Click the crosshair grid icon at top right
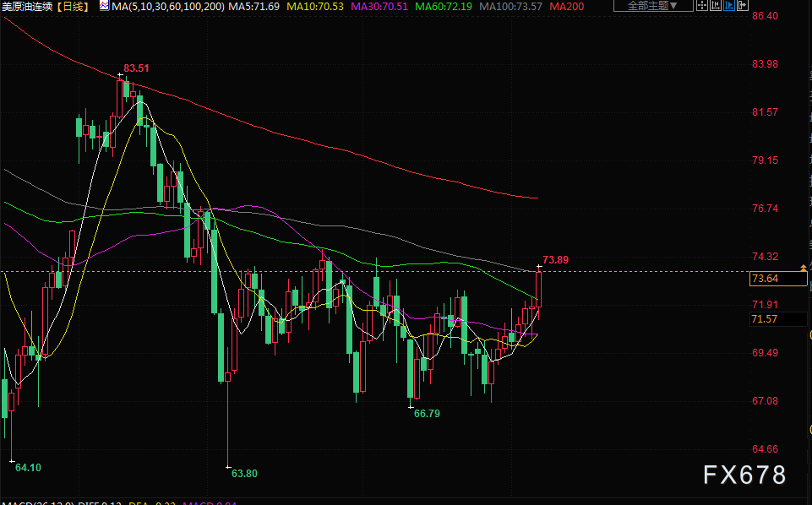The image size is (812, 505). (700, 6)
